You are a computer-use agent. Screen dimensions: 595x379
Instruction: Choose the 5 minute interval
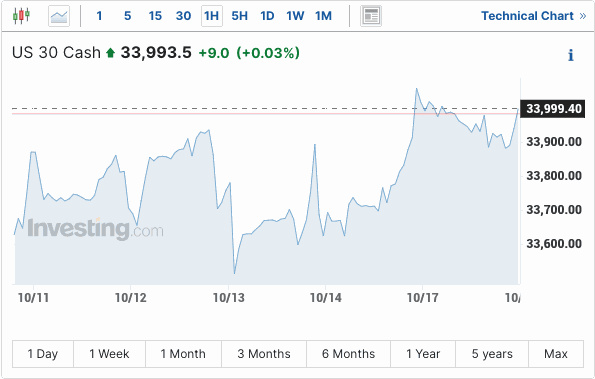point(127,16)
